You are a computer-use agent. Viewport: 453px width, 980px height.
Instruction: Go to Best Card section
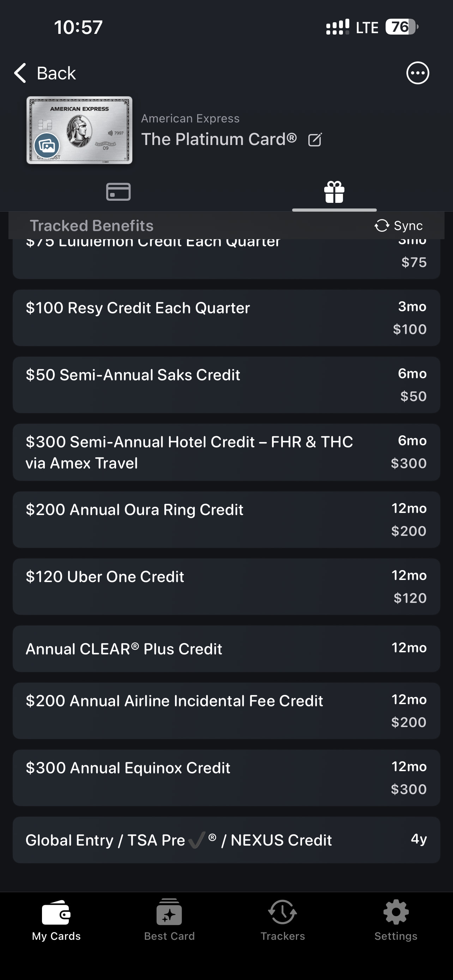point(169,919)
